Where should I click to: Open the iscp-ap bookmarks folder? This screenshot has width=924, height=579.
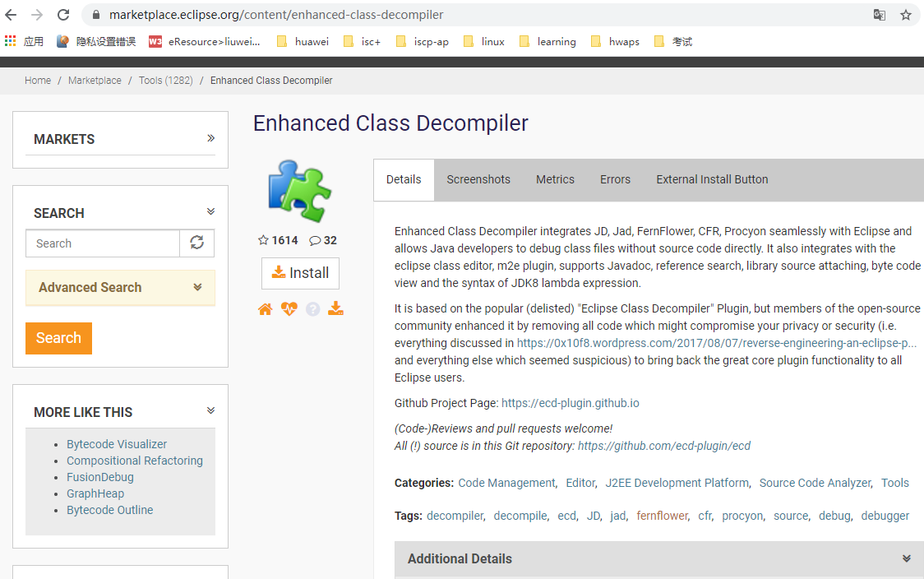[422, 41]
